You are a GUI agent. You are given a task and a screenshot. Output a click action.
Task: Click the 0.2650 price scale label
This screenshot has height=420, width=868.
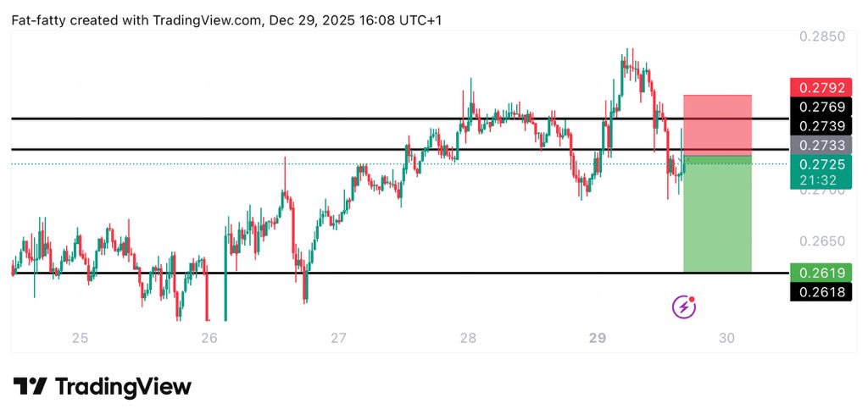(821, 241)
